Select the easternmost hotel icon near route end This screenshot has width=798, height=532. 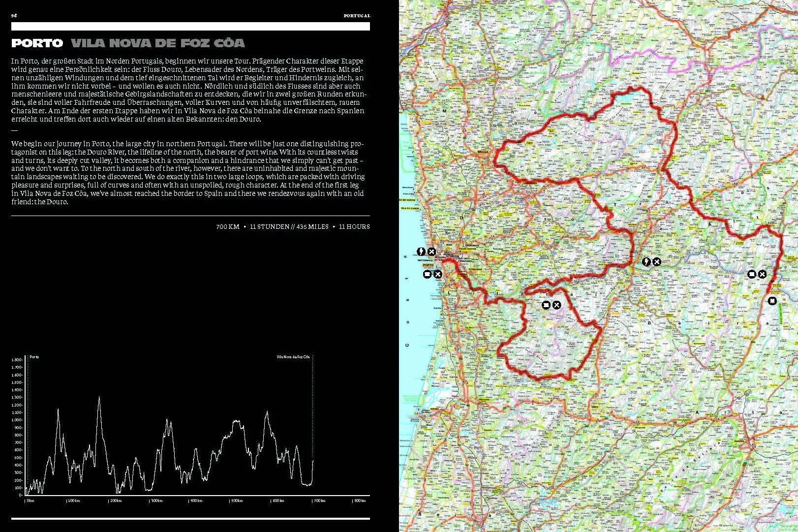[752, 274]
